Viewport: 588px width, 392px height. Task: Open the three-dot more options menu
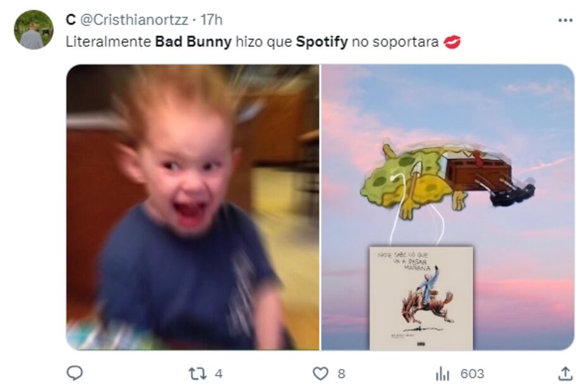[x=565, y=20]
